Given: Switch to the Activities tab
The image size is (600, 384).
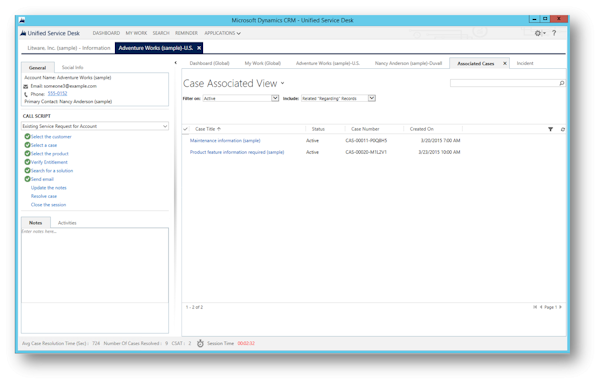Looking at the screenshot, I should click(x=67, y=223).
